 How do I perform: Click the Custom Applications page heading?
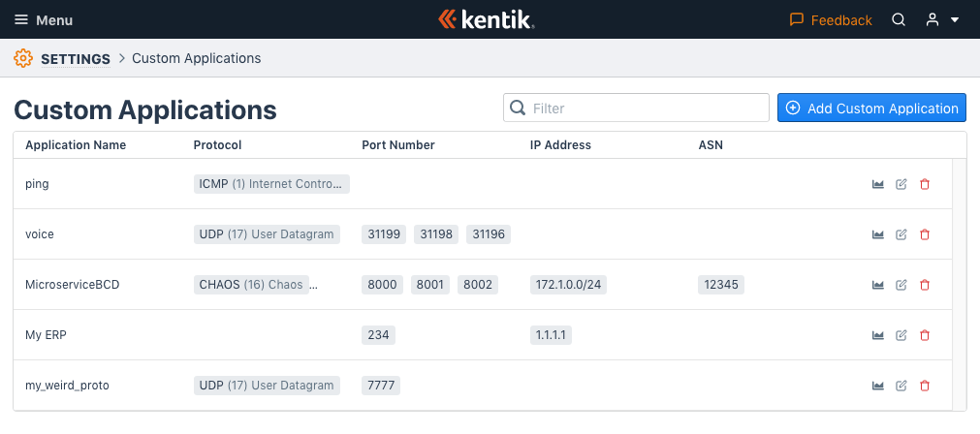coord(145,109)
